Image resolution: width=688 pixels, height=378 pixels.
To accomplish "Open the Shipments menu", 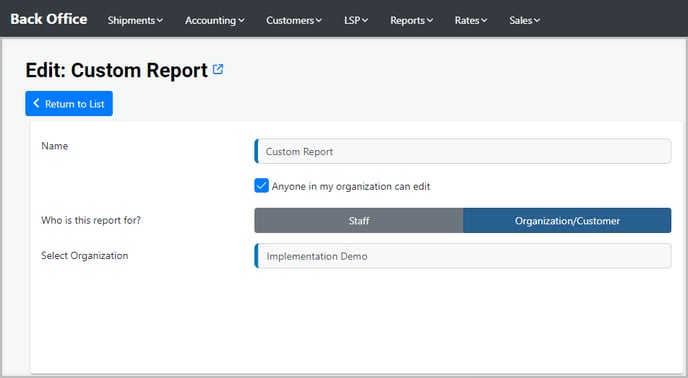I will pyautogui.click(x=135, y=20).
